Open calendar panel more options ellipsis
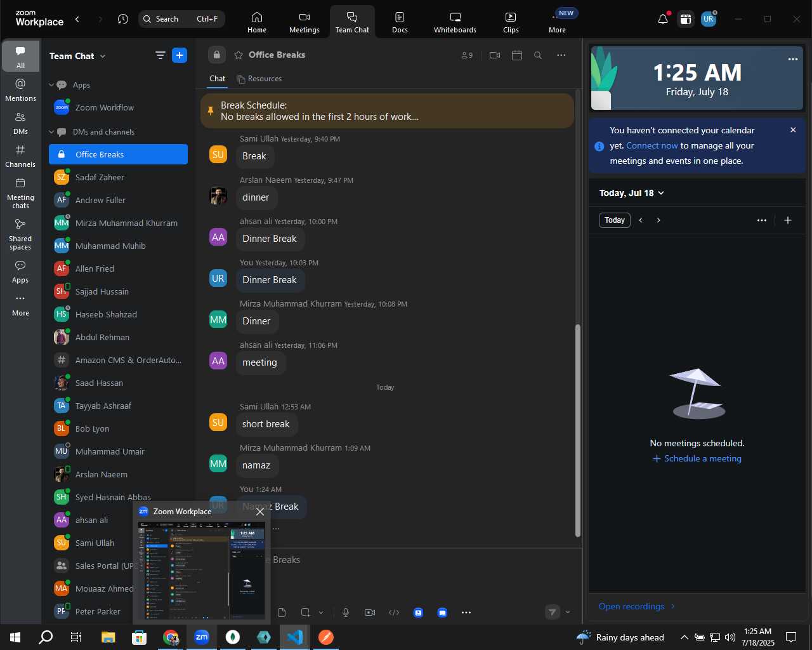 [x=762, y=220]
